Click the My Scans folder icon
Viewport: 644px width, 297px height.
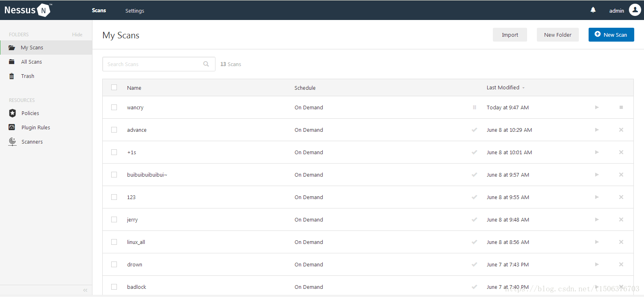pyautogui.click(x=12, y=48)
